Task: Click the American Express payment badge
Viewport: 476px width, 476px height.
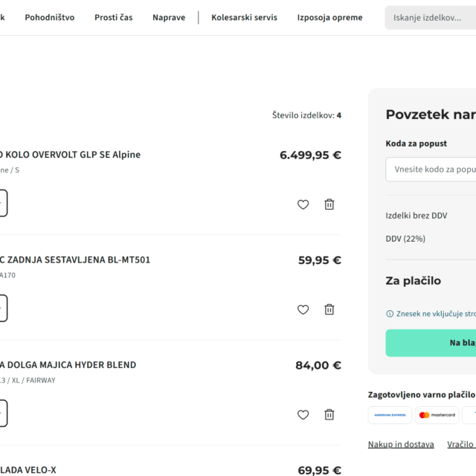Action: pos(390,415)
